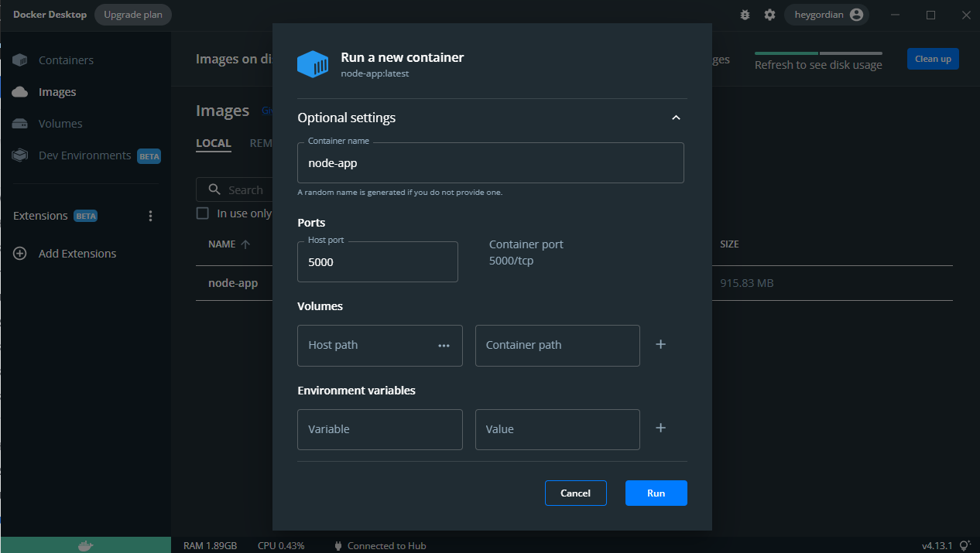Click Add Extensions link
This screenshot has height=553, width=980.
tap(77, 254)
